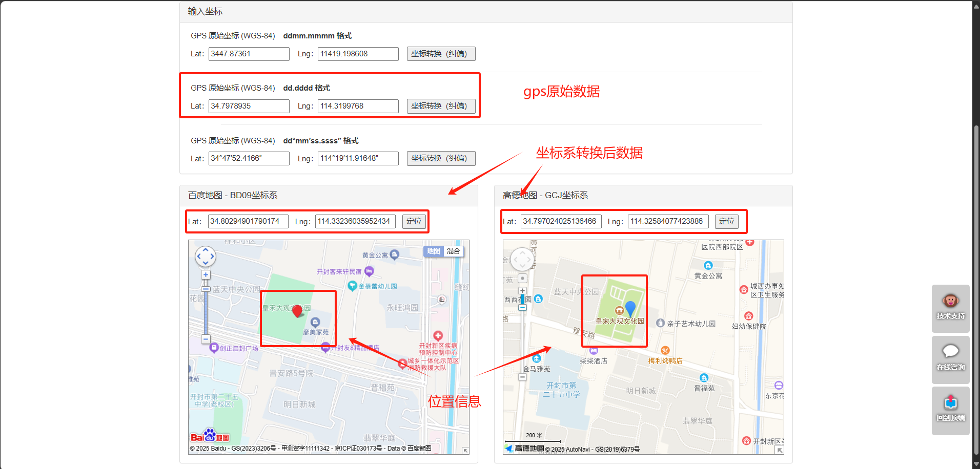
Task: Click the 消防救援大队 icon on the Baidu map
Action: click(403, 363)
